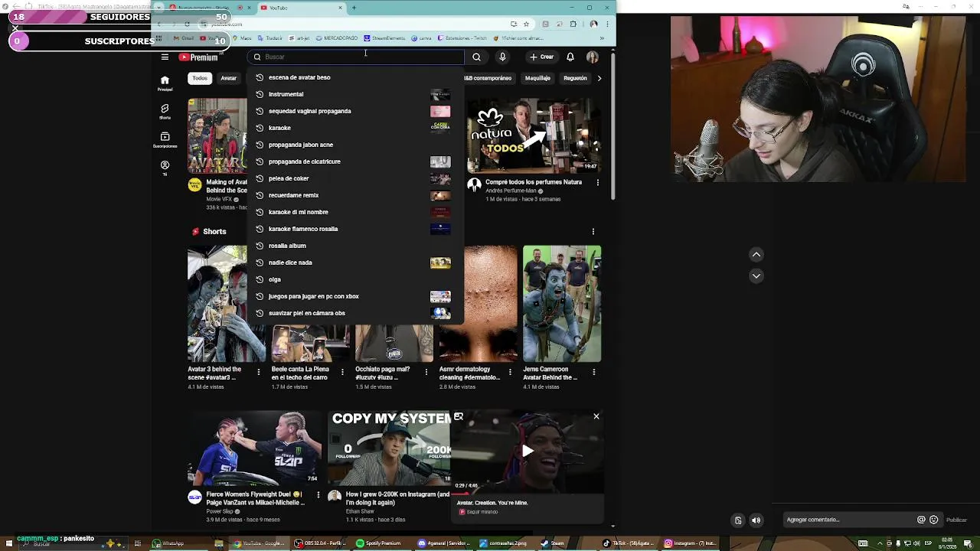Choose suggestion 'propaganda jabon acne'
The width and height of the screenshot is (980, 551).
click(355, 145)
